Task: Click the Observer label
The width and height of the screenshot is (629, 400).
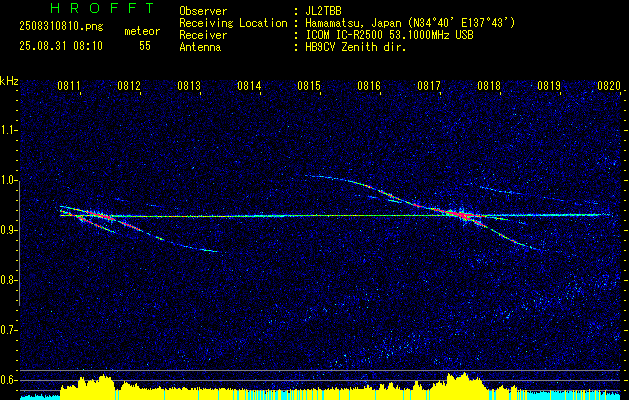Action: 203,11
